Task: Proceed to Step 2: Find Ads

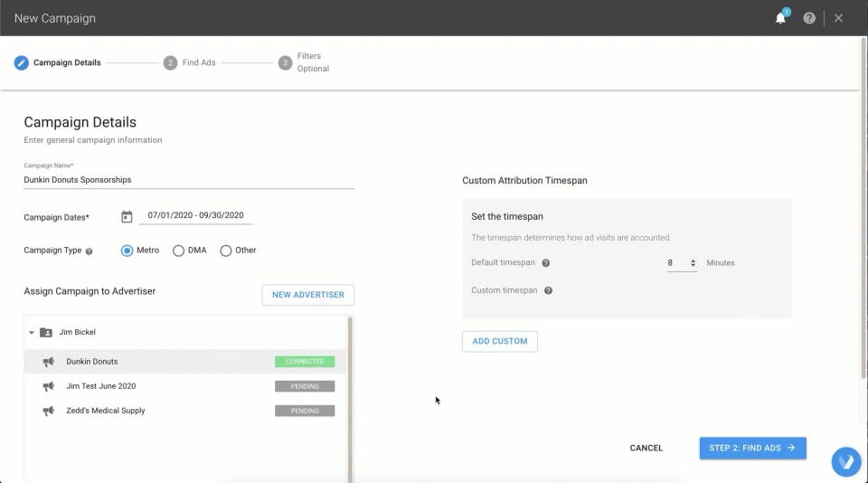Action: pos(752,448)
